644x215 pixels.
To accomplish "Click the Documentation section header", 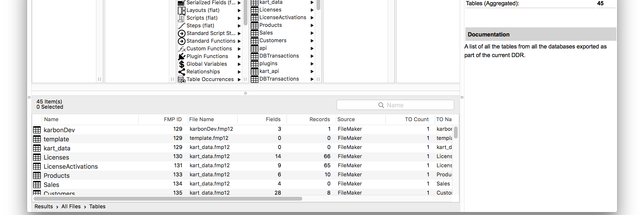I will pos(540,34).
